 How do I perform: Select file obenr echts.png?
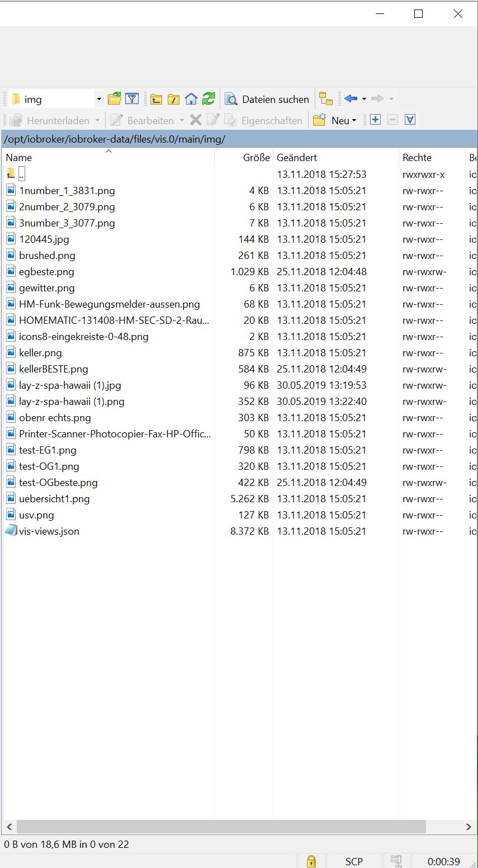(x=54, y=418)
